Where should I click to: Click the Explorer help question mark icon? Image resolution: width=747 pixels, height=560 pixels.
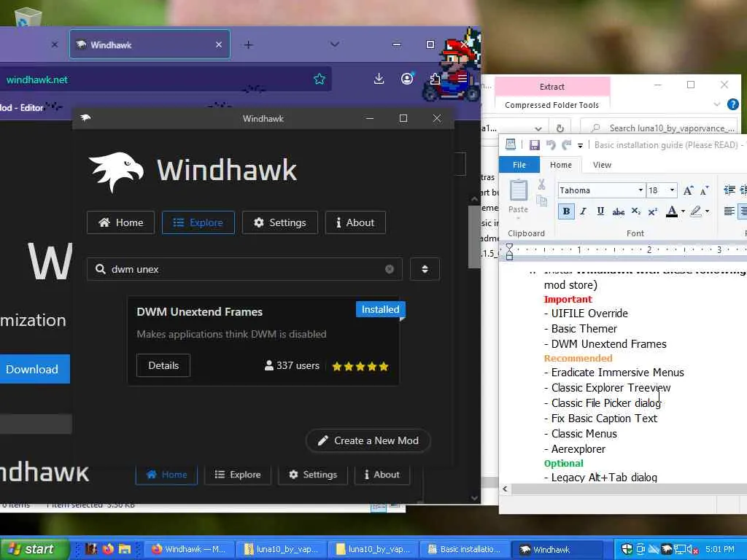[x=732, y=104]
